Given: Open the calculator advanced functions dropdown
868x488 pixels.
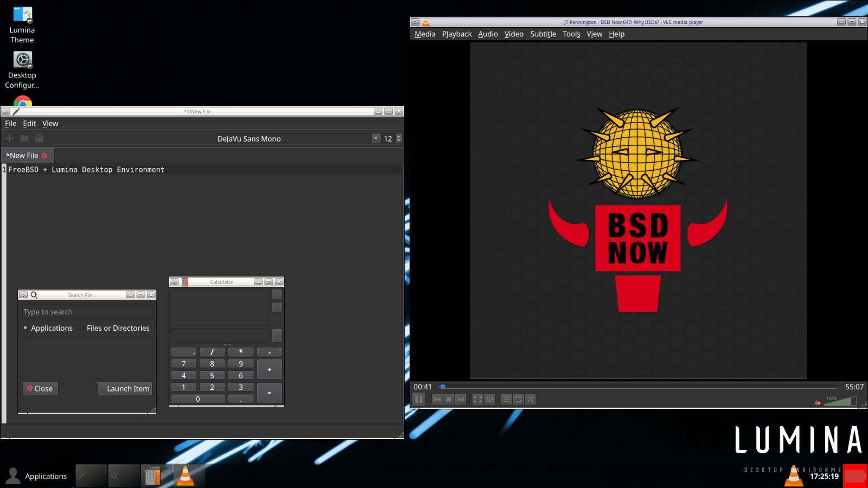Looking at the screenshot, I should click(x=184, y=351).
